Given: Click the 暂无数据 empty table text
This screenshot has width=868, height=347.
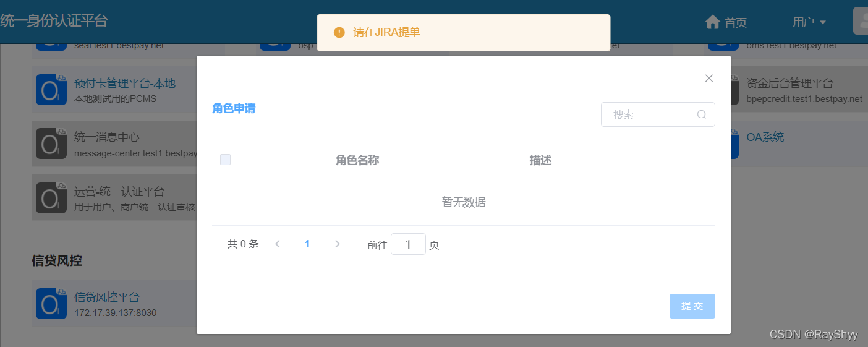Looking at the screenshot, I should pos(464,202).
